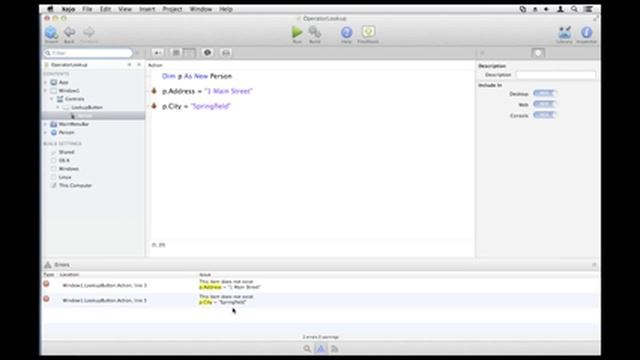Select the LookupButton control in navigator
The height and width of the screenshot is (360, 640).
tap(87, 107)
